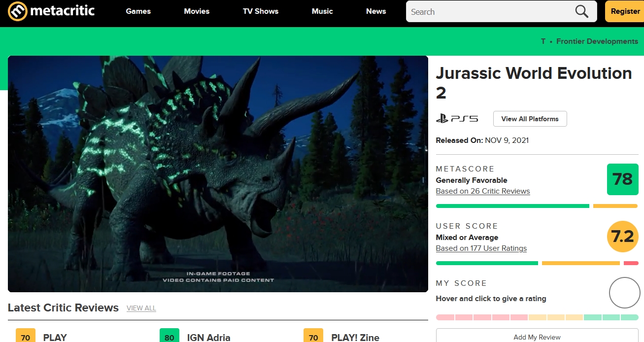The height and width of the screenshot is (342, 644).
Task: Open the TV Shows menu
Action: 261,11
